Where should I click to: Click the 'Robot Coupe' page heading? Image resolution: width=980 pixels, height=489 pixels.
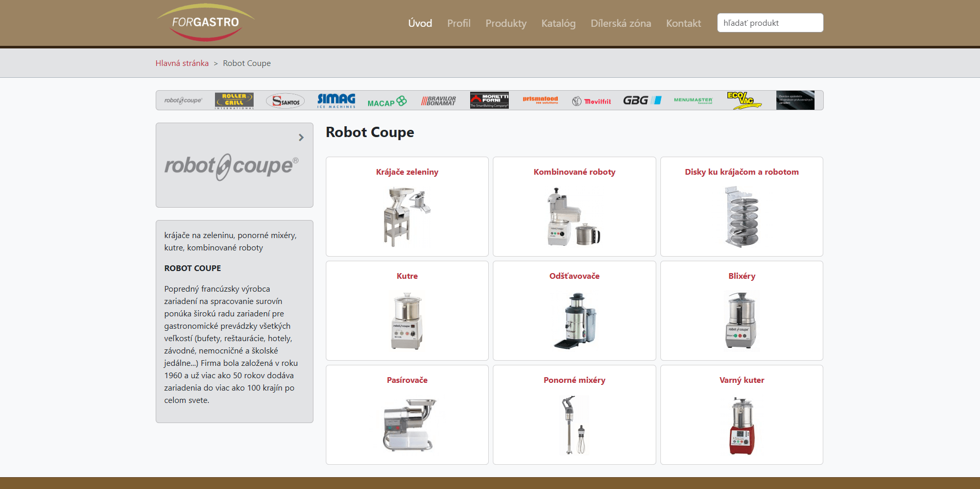click(370, 132)
